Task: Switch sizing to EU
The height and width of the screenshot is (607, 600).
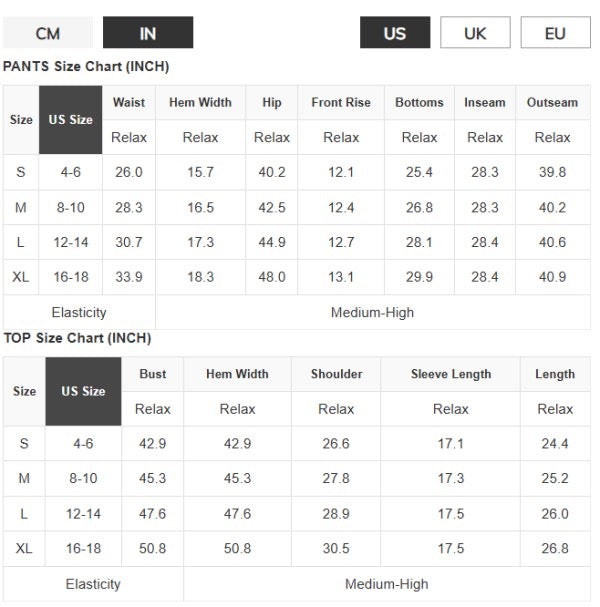Action: pos(555,33)
